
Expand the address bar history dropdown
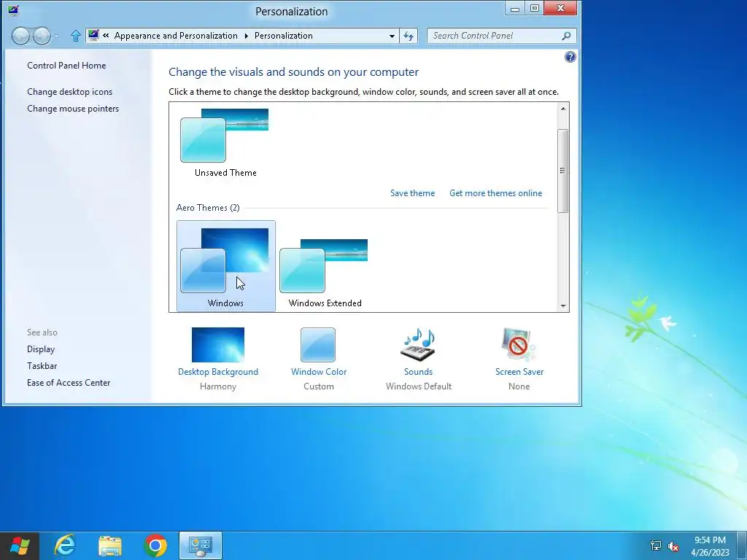pyautogui.click(x=392, y=36)
